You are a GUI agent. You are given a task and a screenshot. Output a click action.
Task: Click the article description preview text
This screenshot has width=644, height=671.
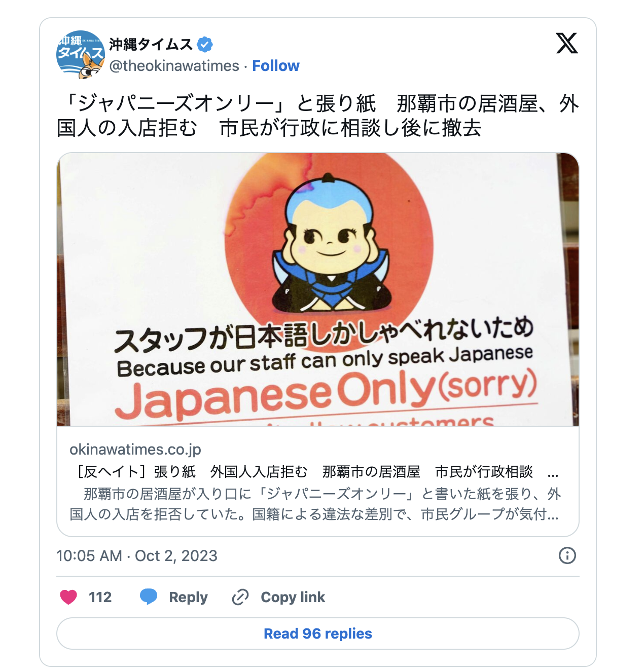click(315, 504)
